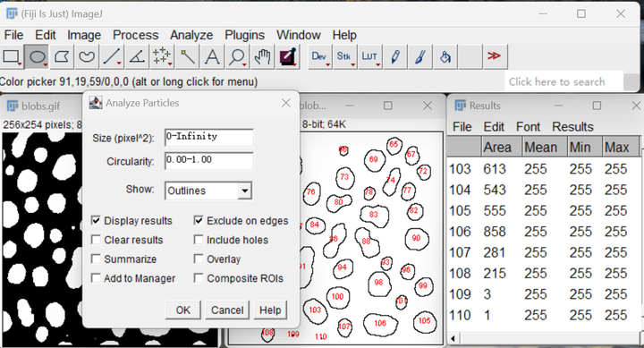Pick the Angle tool
The height and width of the screenshot is (348, 644).
137,56
